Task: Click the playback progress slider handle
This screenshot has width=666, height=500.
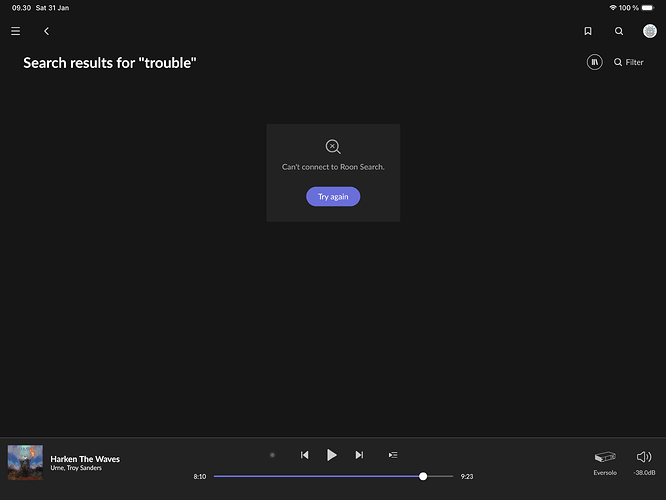Action: point(423,476)
